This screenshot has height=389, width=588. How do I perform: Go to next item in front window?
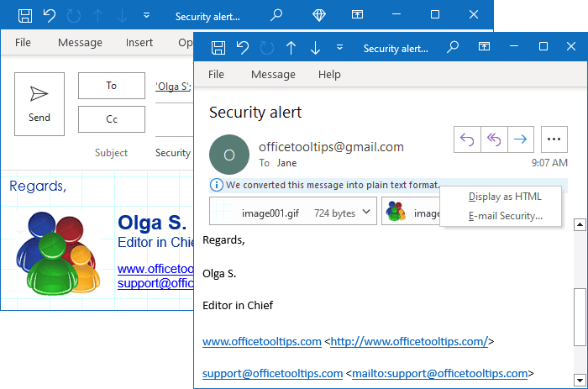point(315,48)
